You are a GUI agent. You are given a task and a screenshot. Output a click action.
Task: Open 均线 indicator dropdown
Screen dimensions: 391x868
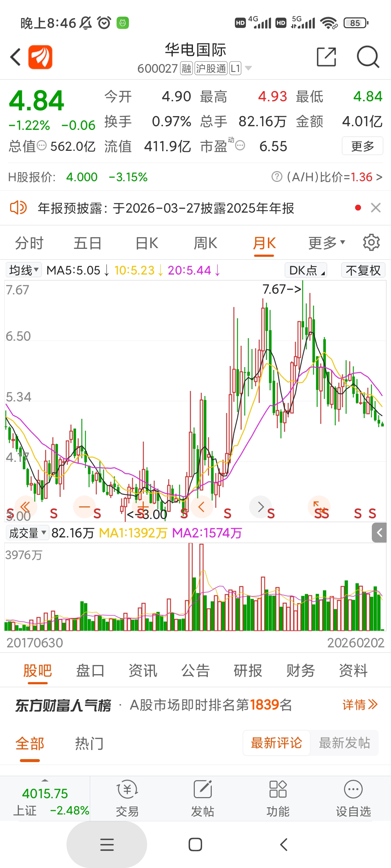point(24,270)
